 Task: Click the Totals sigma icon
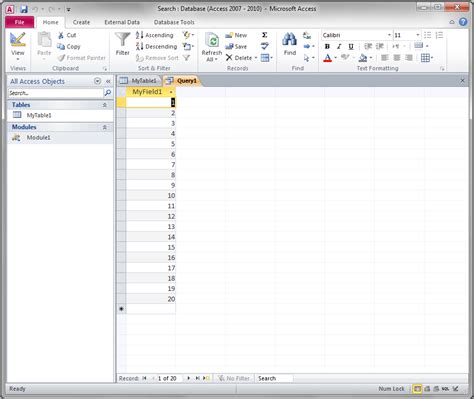click(265, 35)
